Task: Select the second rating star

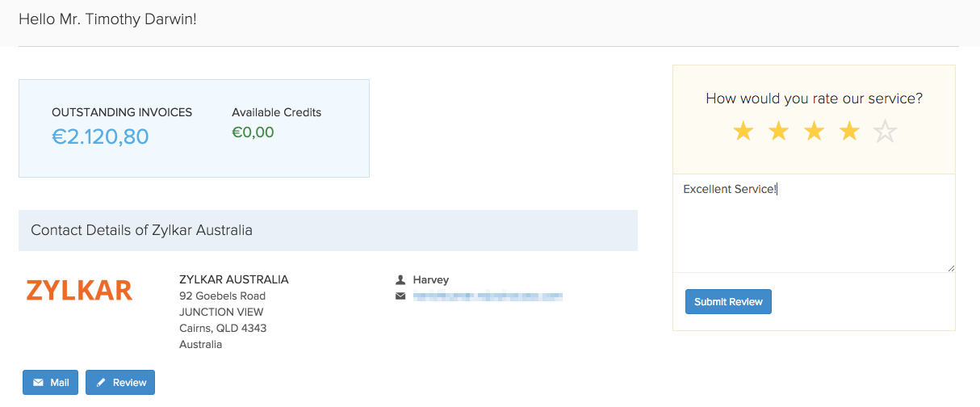Action: coord(778,131)
